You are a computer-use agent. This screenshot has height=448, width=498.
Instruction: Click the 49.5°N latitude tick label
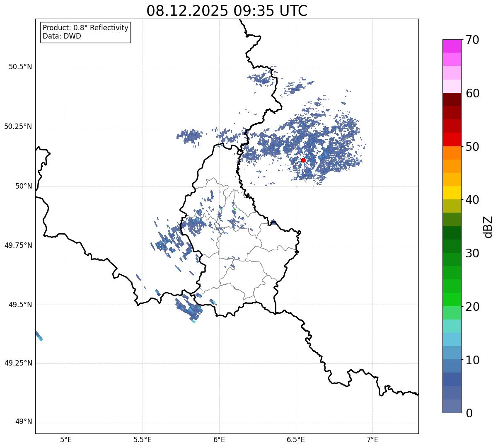pyautogui.click(x=20, y=305)
